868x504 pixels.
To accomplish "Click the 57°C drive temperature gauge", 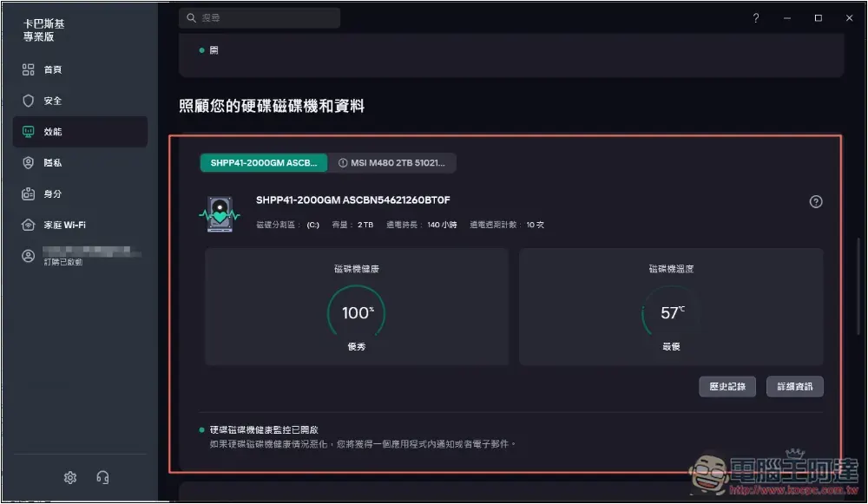I will tap(671, 313).
